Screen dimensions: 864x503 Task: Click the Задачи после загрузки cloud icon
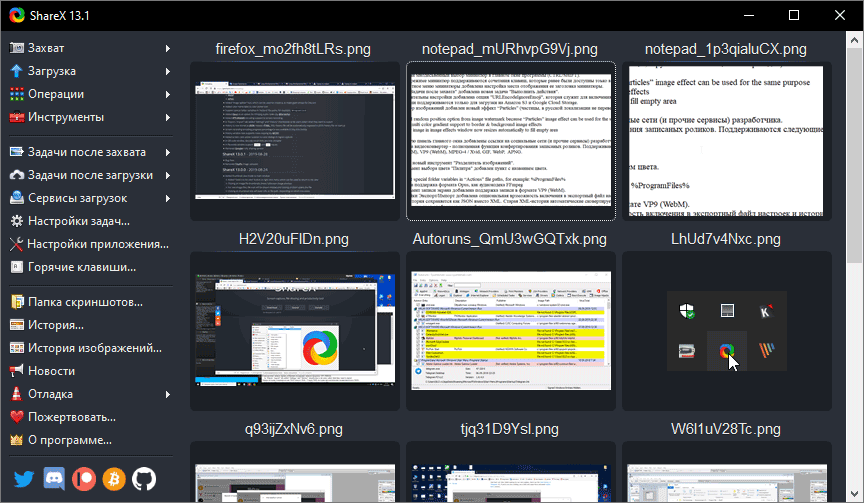17,175
